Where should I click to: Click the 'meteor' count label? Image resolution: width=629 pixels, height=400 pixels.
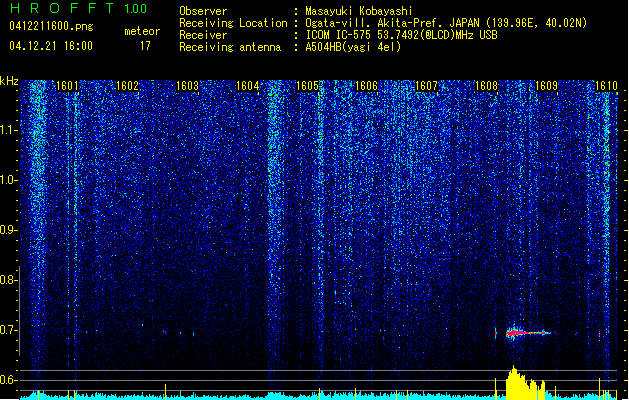(142, 31)
